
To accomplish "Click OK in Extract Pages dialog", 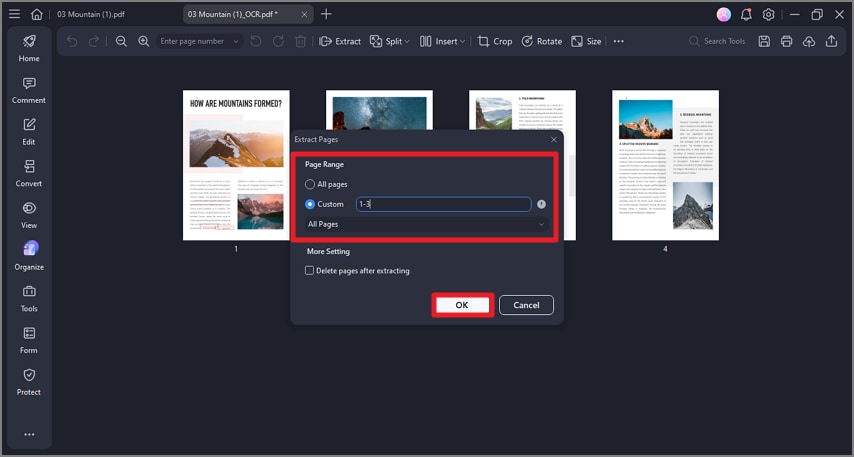I will [462, 305].
